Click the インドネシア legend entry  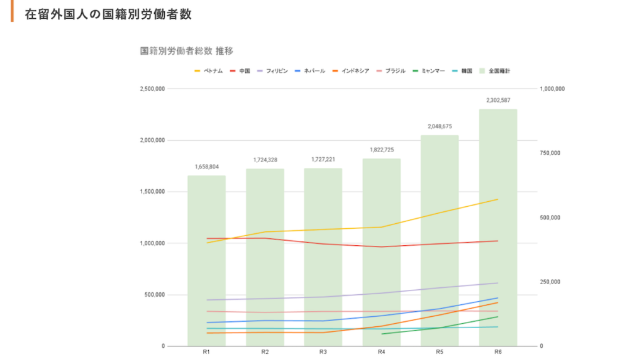[355, 71]
